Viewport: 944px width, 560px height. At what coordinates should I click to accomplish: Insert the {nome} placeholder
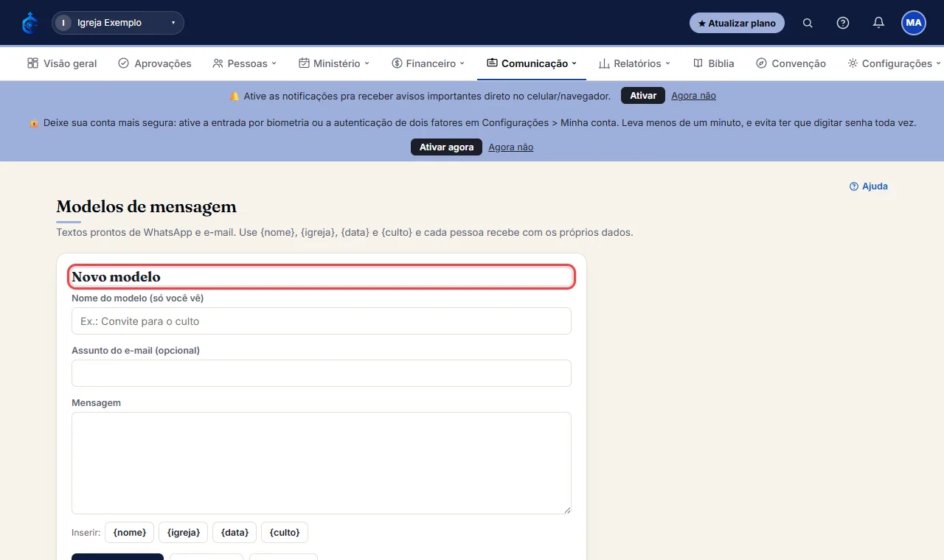(x=130, y=532)
